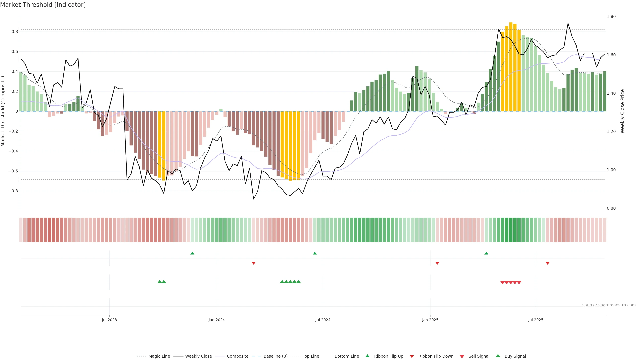Click the Top Line legend label
The image size is (644, 362).
[311, 356]
